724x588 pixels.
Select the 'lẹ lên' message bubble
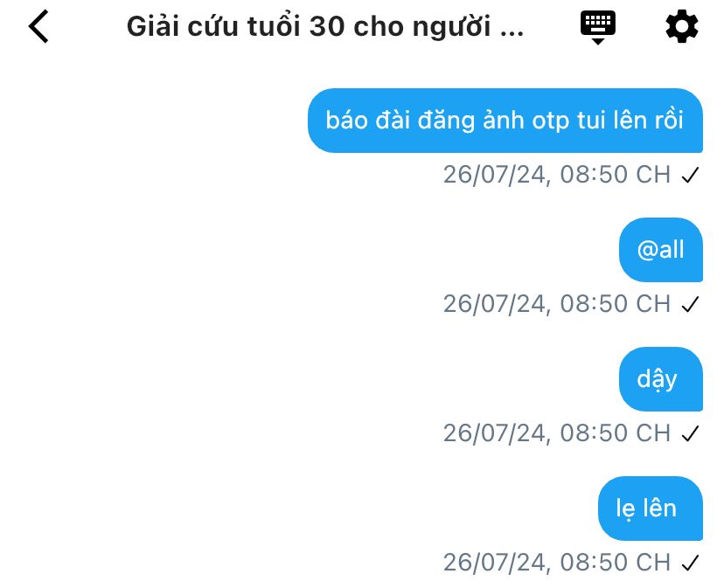[651, 508]
